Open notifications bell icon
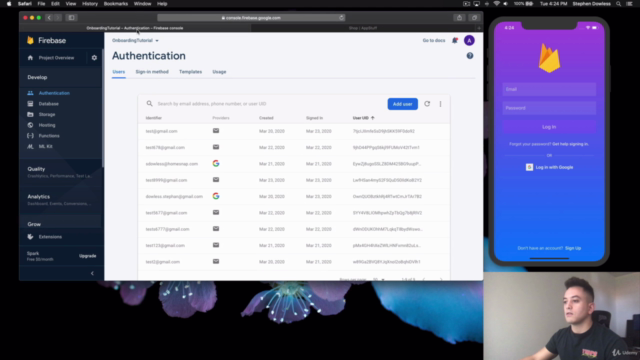The width and height of the screenshot is (640, 360). point(455,40)
